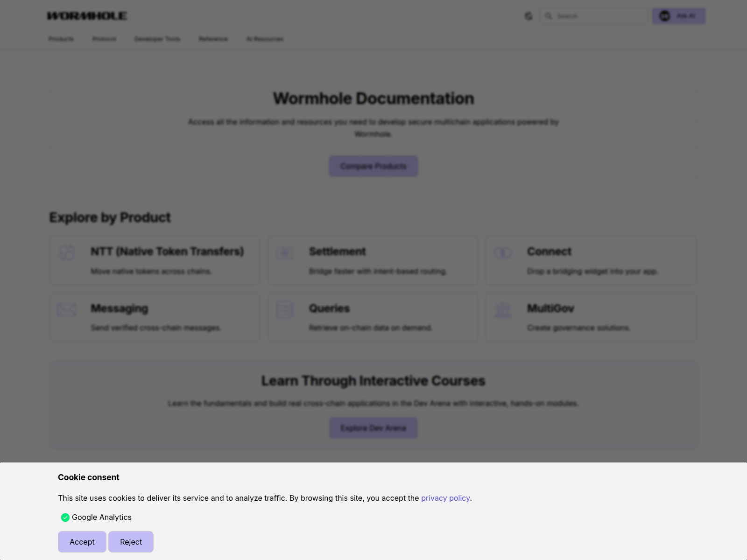Open the Queries product card
The height and width of the screenshot is (560, 747).
pyautogui.click(x=373, y=317)
